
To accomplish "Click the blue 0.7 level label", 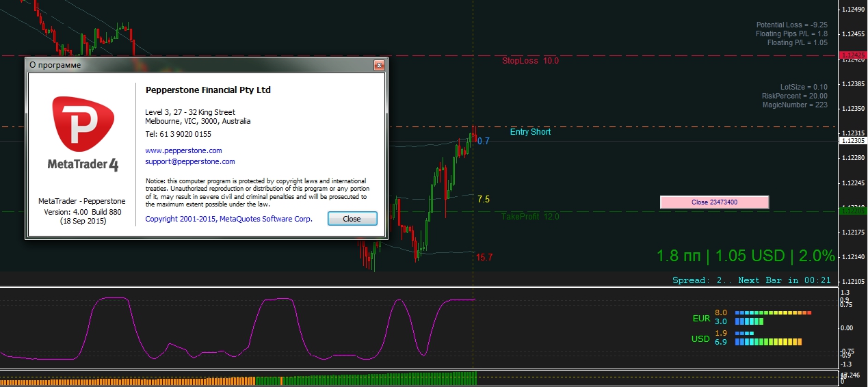I will click(484, 142).
